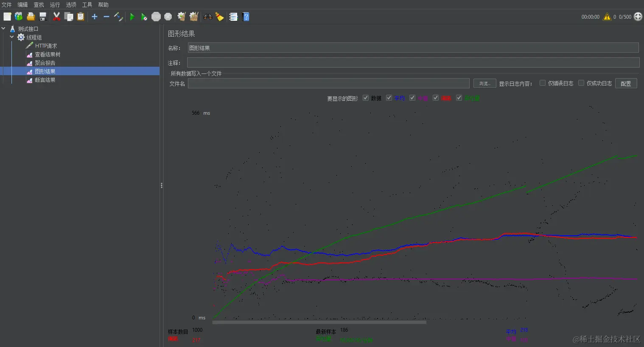Open the 帮助 menu
644x347 pixels.
point(103,5)
